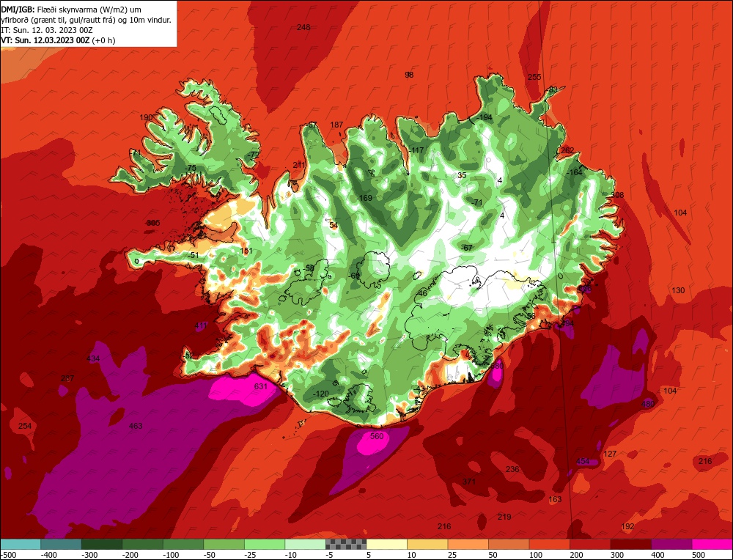
Task: Click the map value 98
Action: pos(409,75)
